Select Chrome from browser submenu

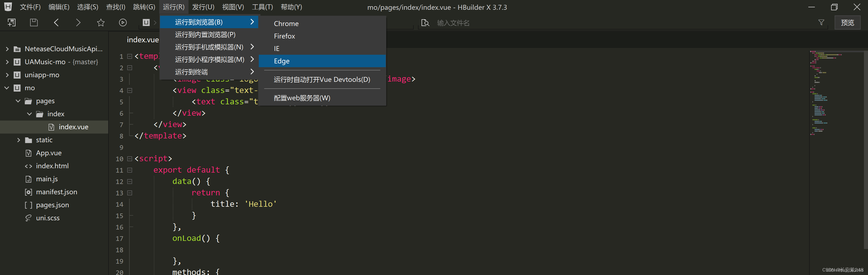(322, 24)
